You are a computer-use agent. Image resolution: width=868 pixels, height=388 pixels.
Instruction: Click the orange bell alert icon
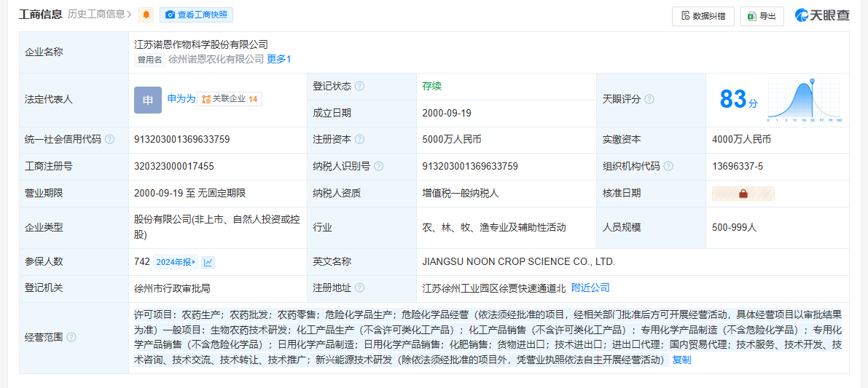coord(146,15)
